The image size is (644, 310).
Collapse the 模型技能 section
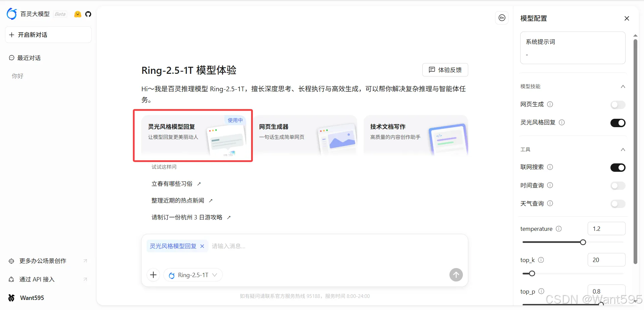pyautogui.click(x=623, y=86)
